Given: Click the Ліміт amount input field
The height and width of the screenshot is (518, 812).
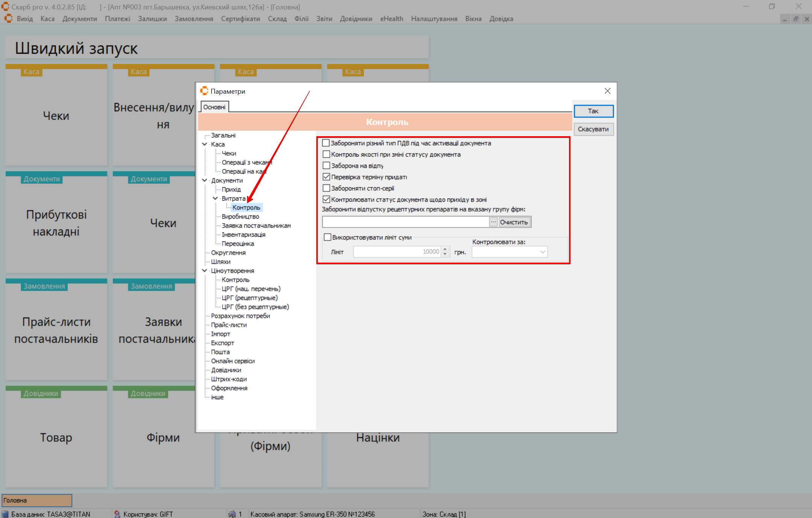Looking at the screenshot, I should 396,252.
